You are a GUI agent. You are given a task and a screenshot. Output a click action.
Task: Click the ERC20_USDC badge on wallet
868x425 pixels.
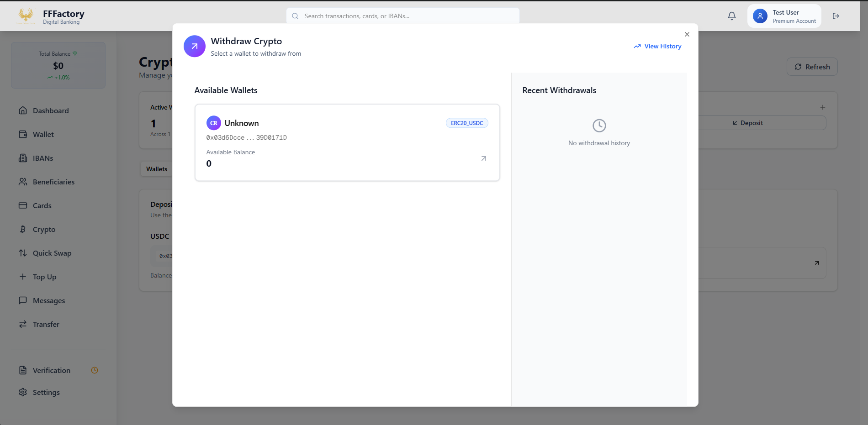[x=466, y=123]
